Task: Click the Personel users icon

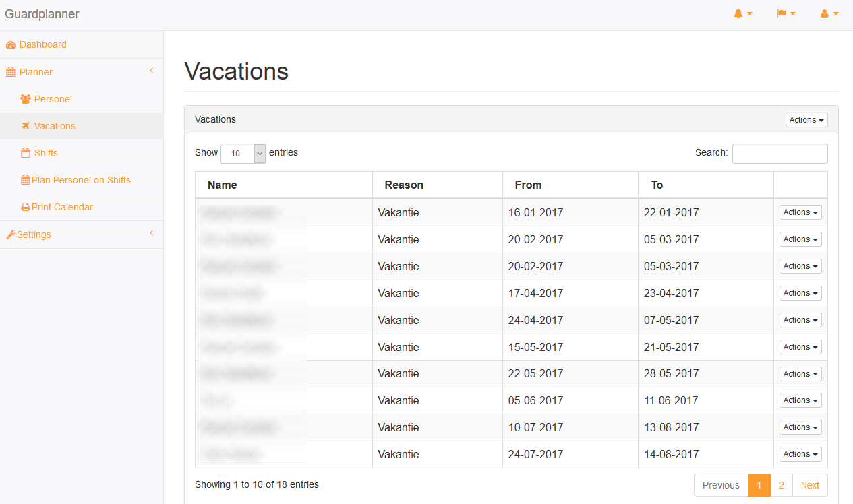Action: click(26, 99)
